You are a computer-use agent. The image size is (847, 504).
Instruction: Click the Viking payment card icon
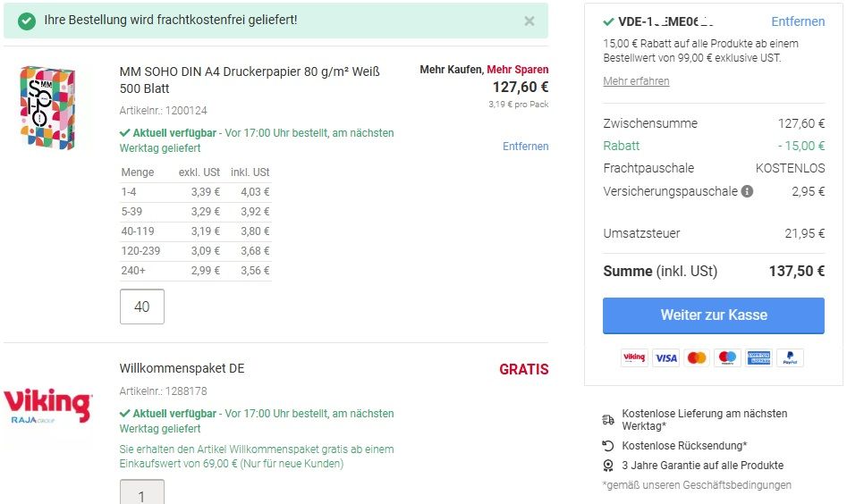[x=634, y=357]
